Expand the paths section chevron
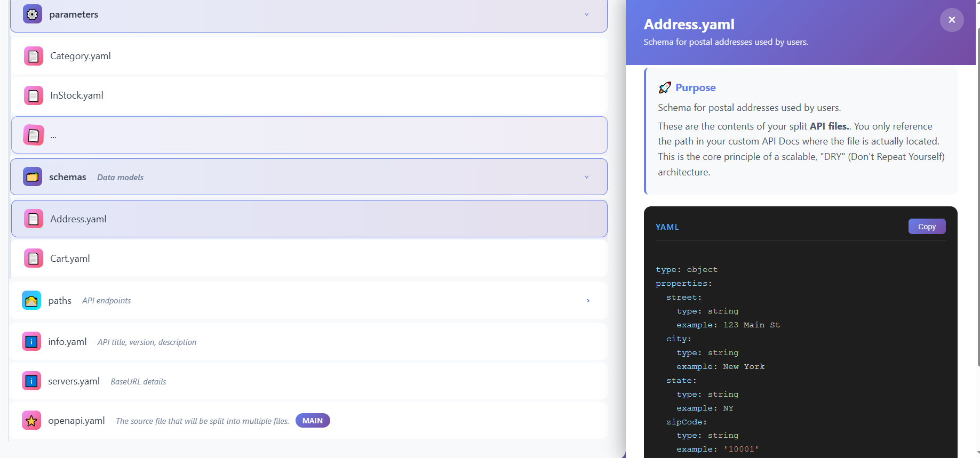 (x=588, y=301)
